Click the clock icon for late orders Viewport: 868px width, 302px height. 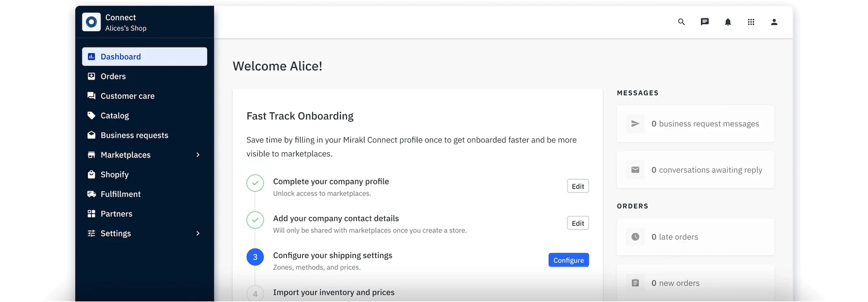635,237
